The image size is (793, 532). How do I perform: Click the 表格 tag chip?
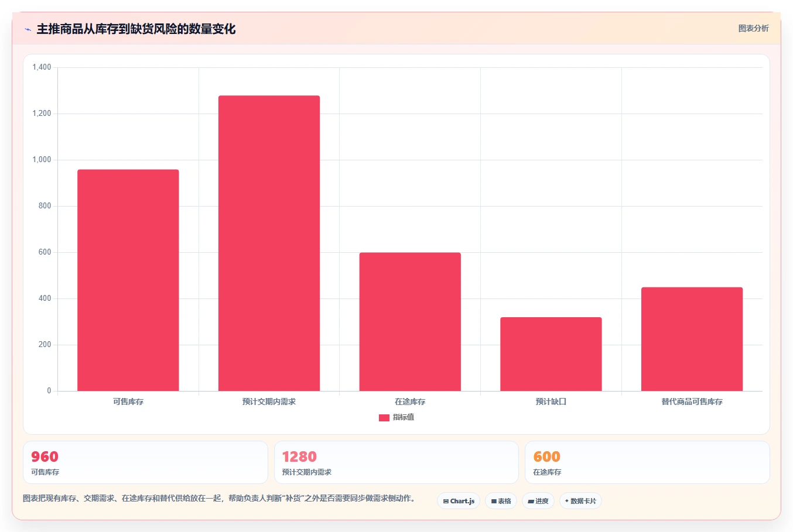pyautogui.click(x=501, y=501)
